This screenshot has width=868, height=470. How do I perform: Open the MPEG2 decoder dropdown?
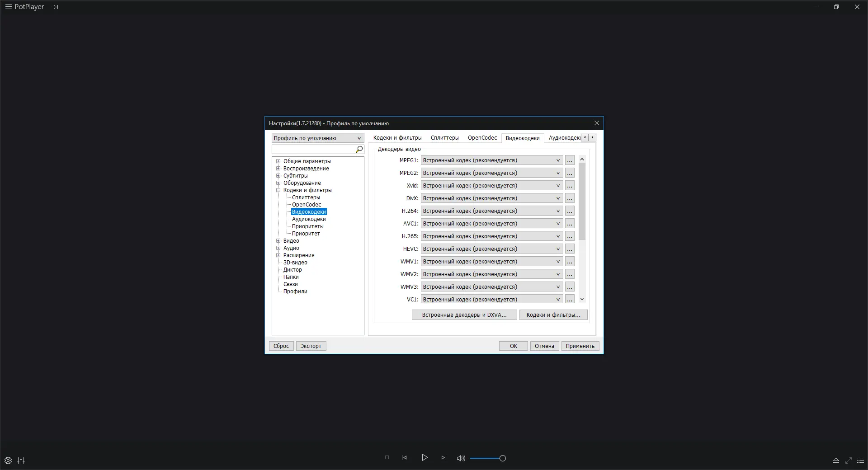click(492, 173)
